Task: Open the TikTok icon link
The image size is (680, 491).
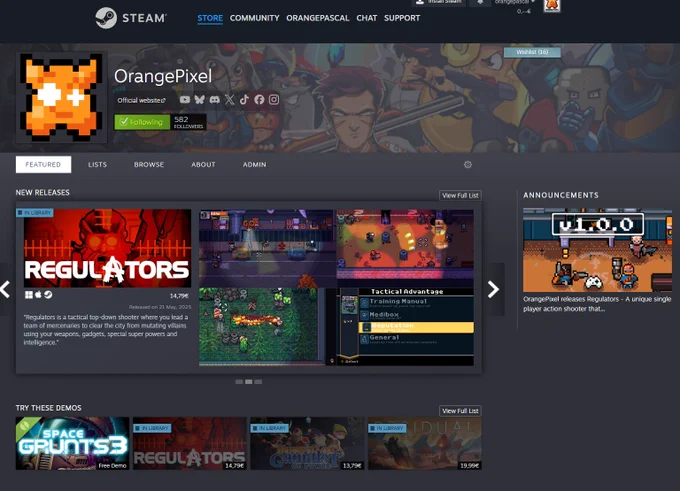Action: coord(244,100)
